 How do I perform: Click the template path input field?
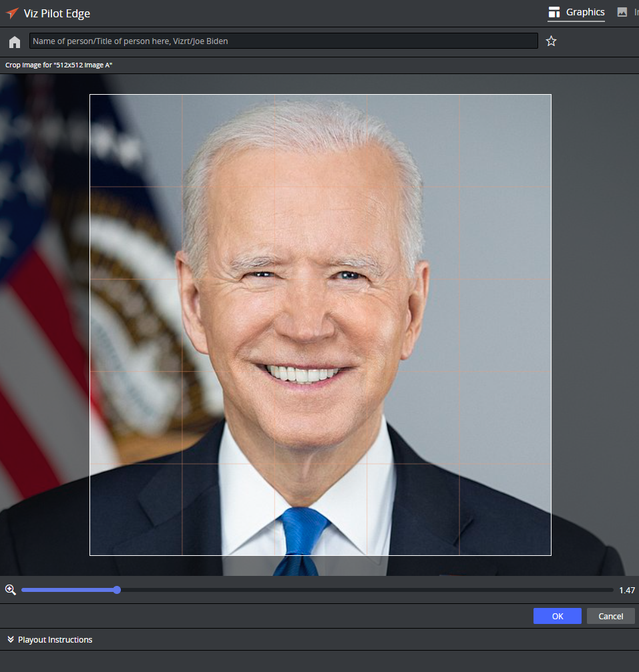coord(283,41)
